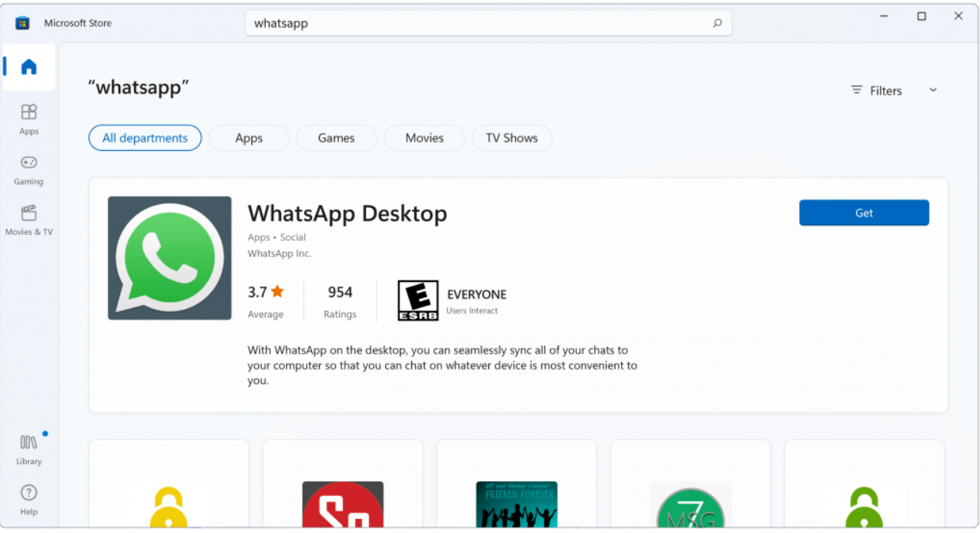980x533 pixels.
Task: Click the EVERYONE rating label
Action: click(x=477, y=294)
